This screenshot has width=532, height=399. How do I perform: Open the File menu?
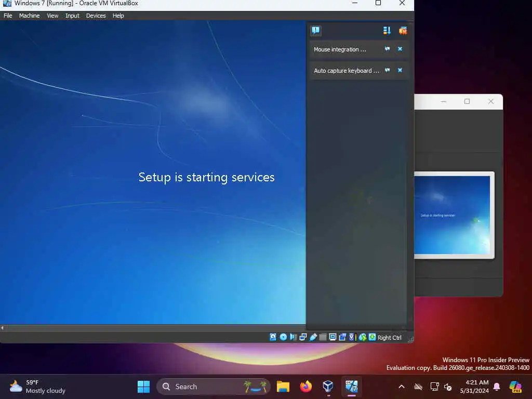(x=8, y=16)
